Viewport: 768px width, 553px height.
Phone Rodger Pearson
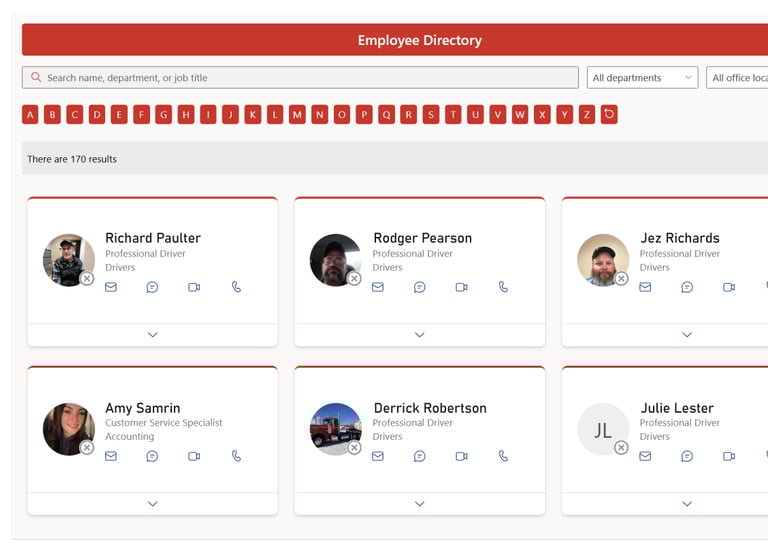point(503,287)
